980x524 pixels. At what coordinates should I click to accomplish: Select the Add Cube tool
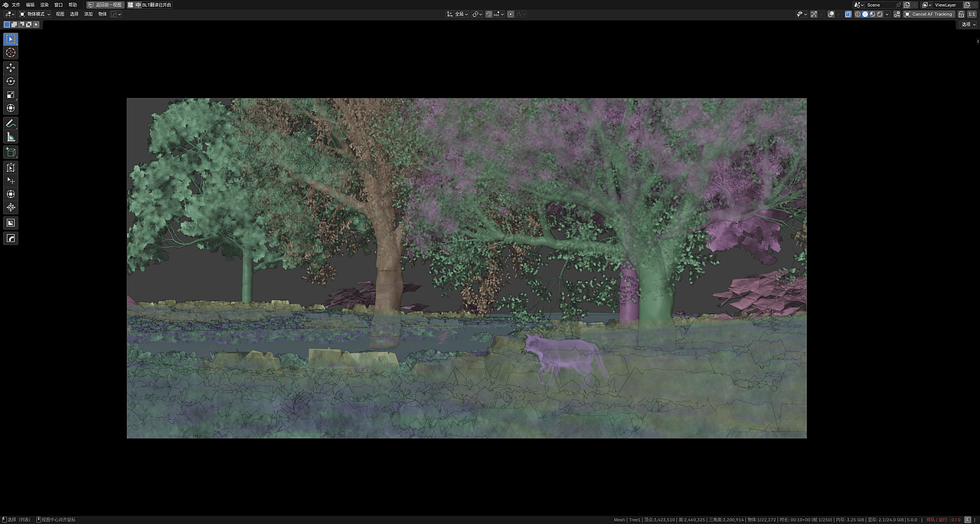pos(11,152)
